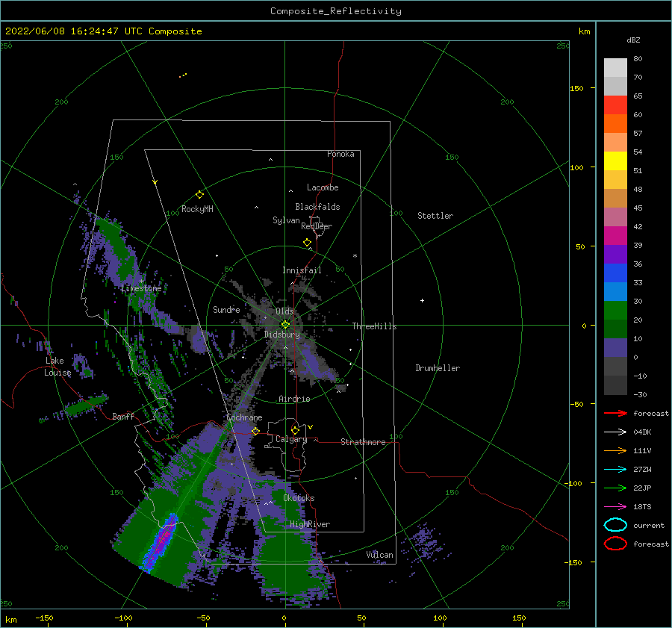The image size is (672, 628).
Task: Click the Banff label
Action: pos(123,416)
